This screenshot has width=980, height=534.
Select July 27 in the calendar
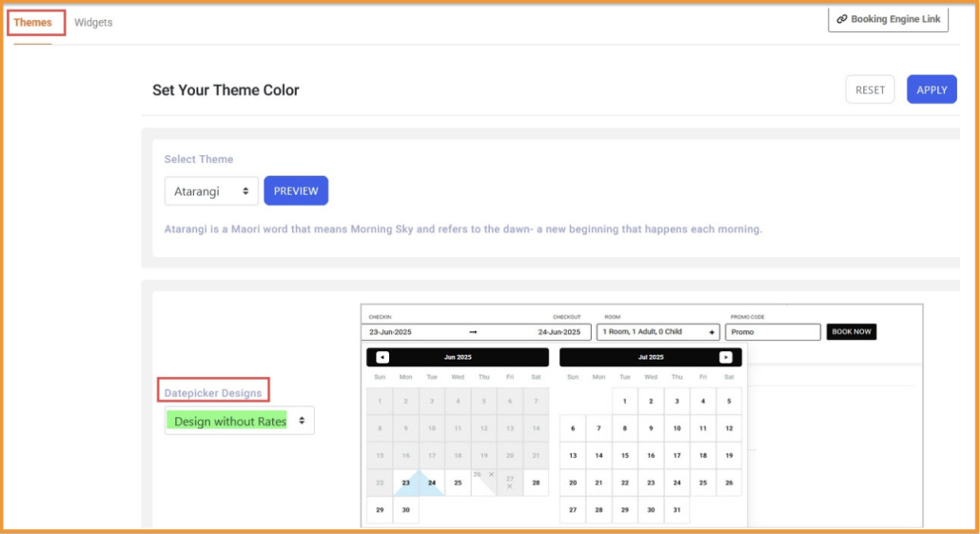click(x=573, y=509)
